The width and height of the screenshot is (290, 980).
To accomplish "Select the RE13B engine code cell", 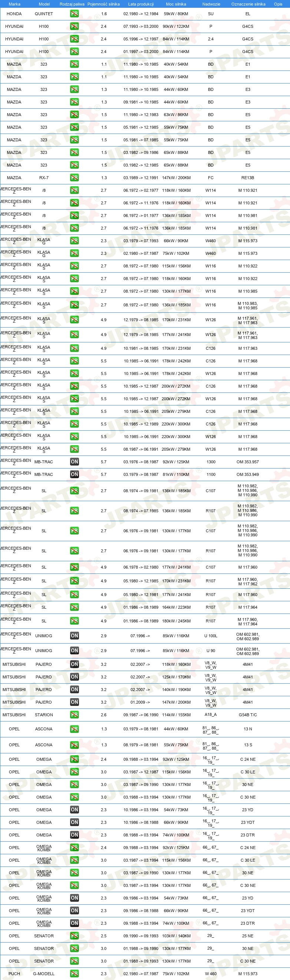I will [x=248, y=178].
